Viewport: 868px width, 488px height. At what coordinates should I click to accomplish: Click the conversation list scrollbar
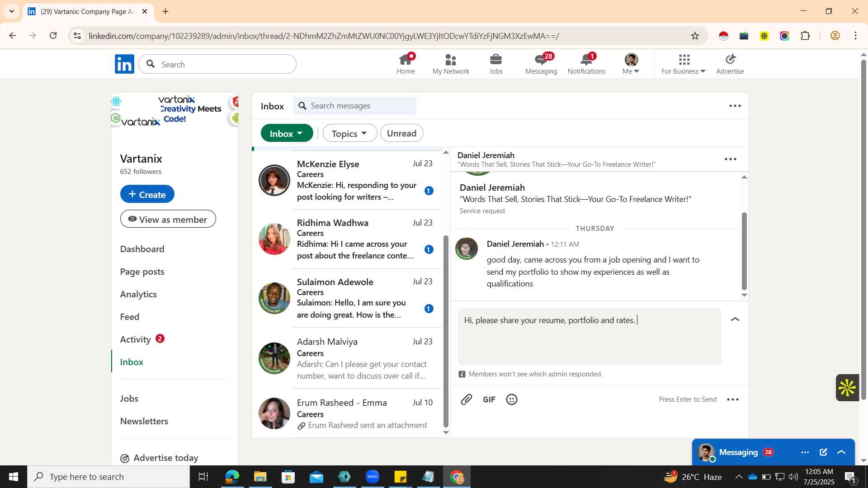tap(446, 331)
